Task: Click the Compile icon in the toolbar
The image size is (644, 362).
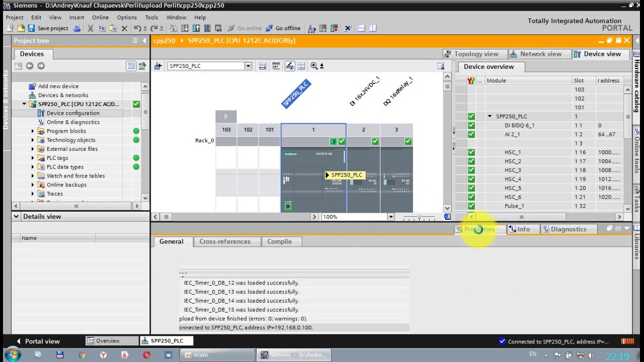Action: 173,29
